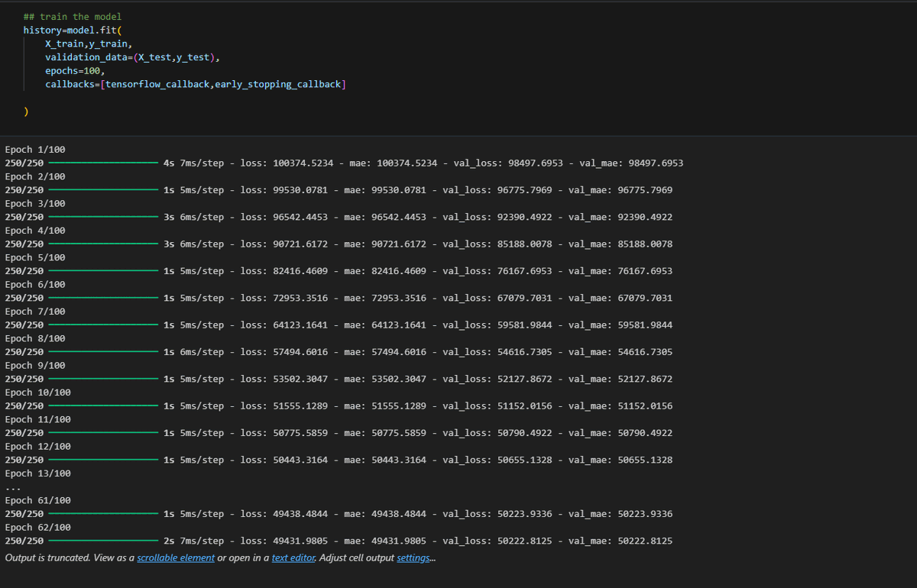Image resolution: width=917 pixels, height=588 pixels.
Task: Select the 'Epoch 3/100' output line
Action: click(x=35, y=204)
